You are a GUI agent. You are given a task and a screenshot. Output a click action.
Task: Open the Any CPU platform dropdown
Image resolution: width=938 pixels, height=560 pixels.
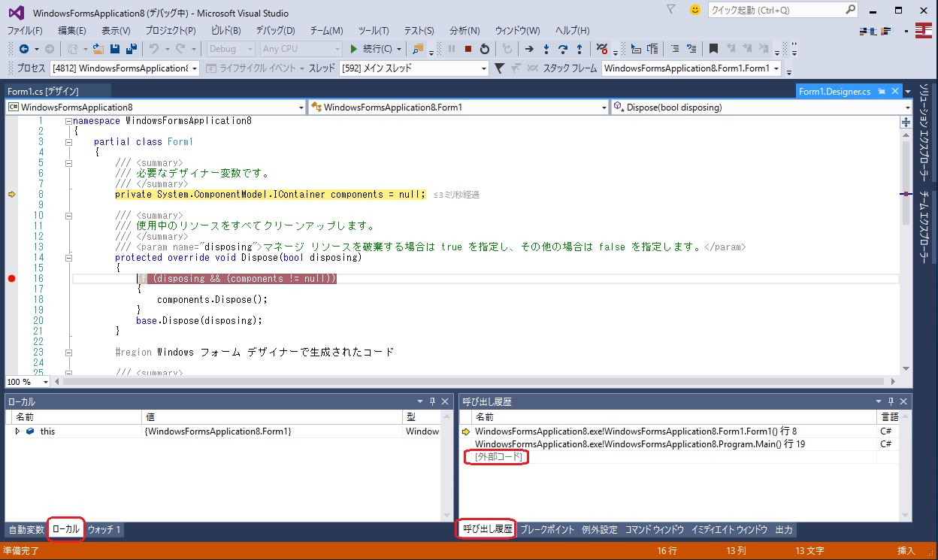pos(301,49)
